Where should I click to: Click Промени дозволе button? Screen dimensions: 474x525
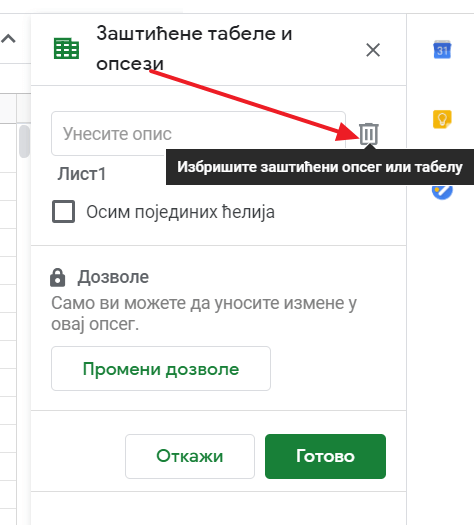161,369
